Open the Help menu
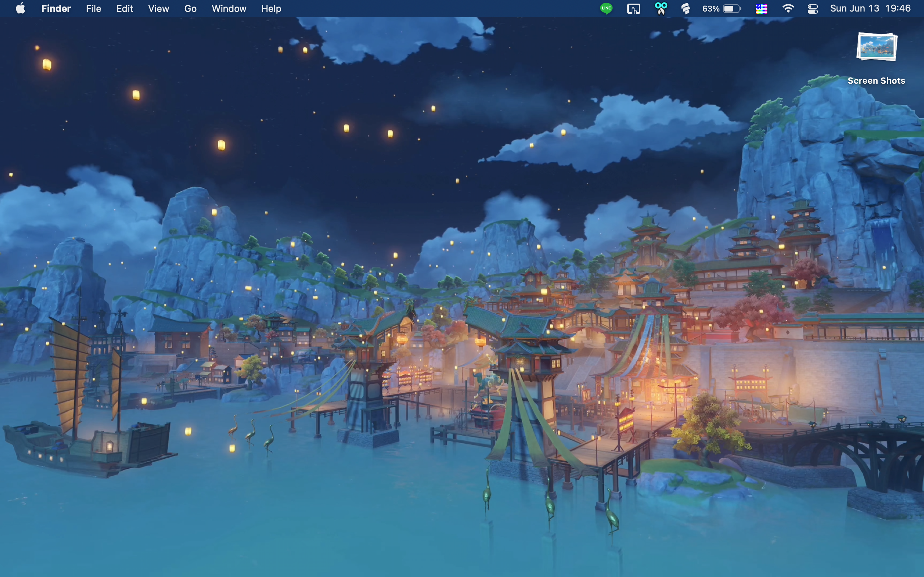This screenshot has width=924, height=577. (271, 8)
